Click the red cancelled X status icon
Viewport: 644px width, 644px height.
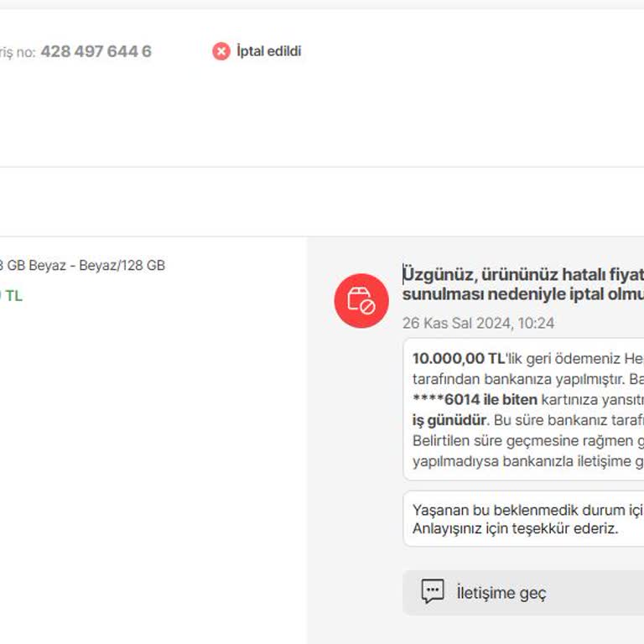[x=221, y=51]
